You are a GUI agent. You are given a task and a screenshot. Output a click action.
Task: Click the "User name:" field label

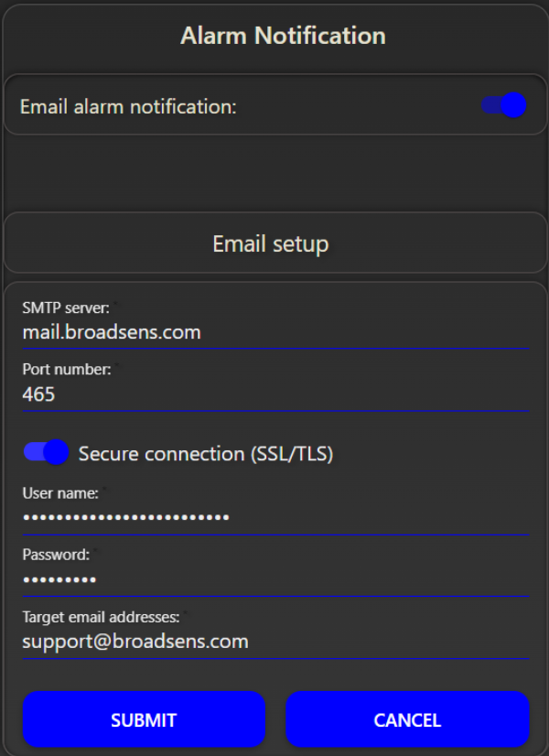click(x=60, y=493)
